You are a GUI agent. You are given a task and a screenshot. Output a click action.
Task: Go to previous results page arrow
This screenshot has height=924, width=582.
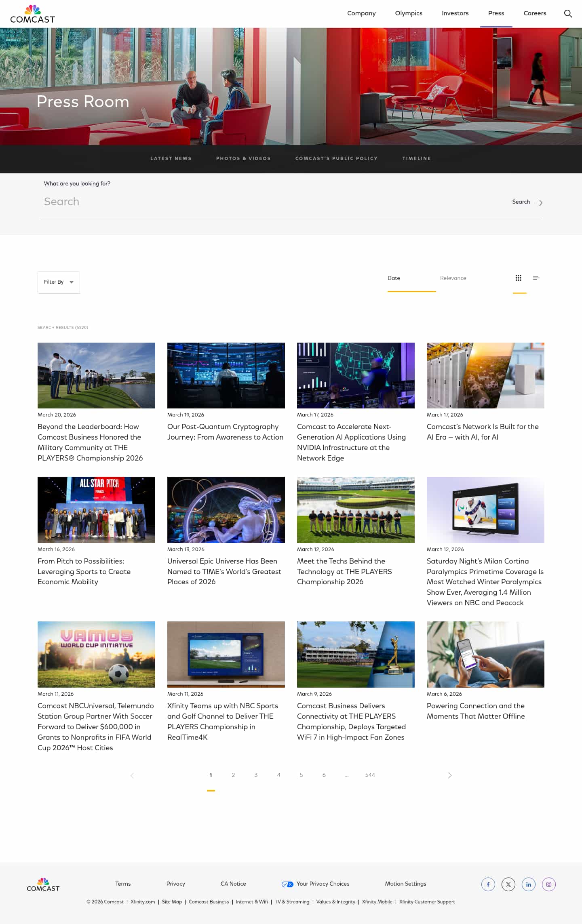(x=132, y=775)
